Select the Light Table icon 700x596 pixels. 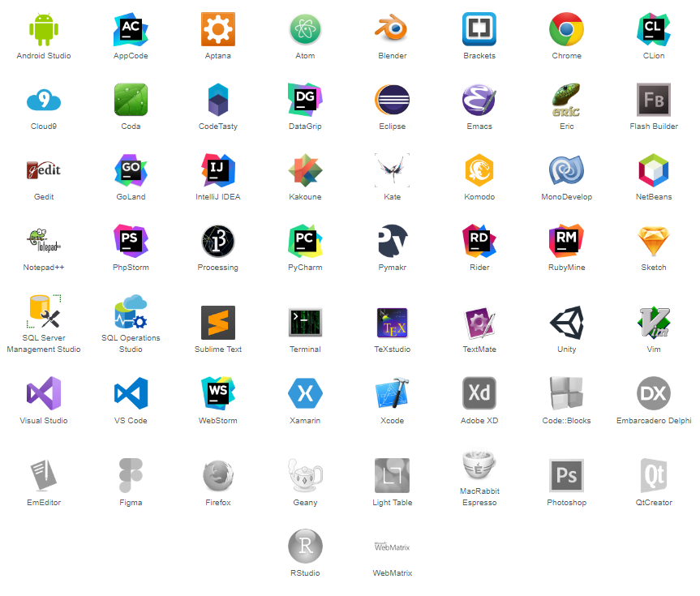click(393, 475)
